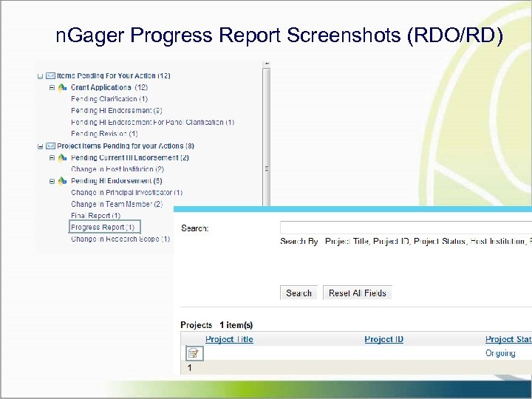The image size is (532, 399).
Task: Open project record via edit note icon
Action: point(194,353)
